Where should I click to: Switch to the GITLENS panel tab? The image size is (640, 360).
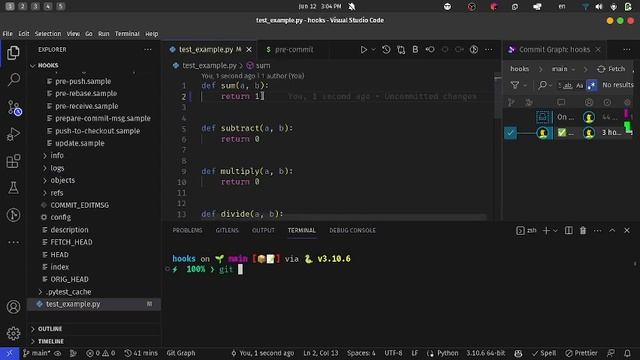click(227, 231)
